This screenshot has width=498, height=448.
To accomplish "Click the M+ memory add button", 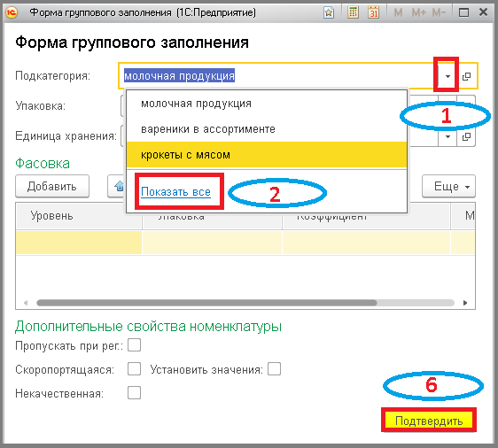I will 419,12.
